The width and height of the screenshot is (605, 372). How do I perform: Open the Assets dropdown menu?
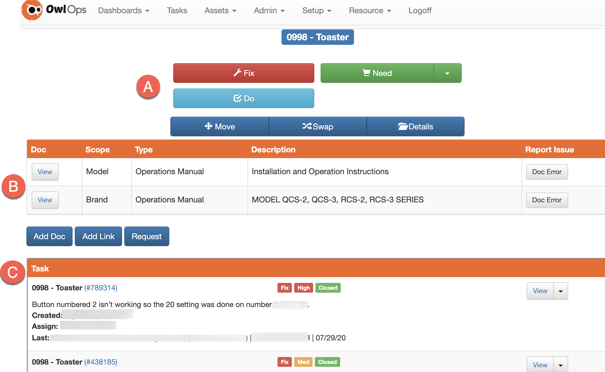tap(220, 10)
